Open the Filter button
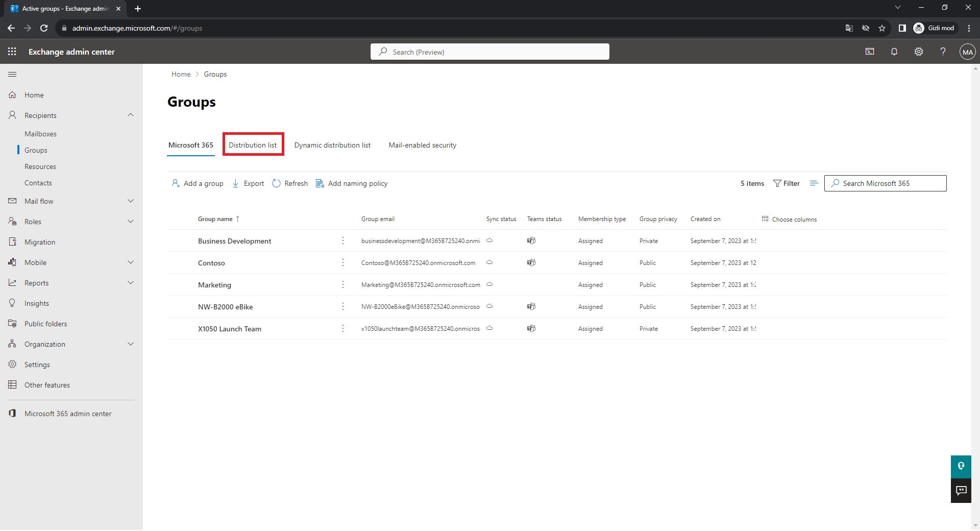 point(787,183)
